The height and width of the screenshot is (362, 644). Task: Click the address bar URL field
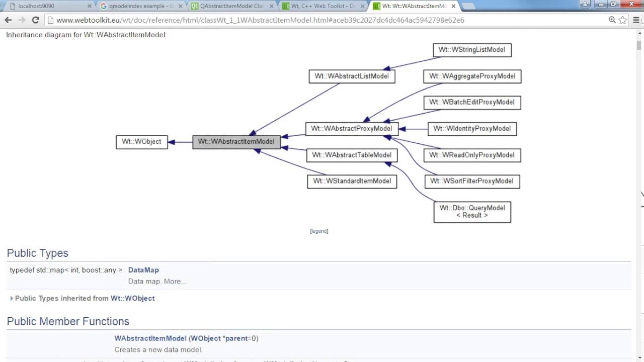322,20
